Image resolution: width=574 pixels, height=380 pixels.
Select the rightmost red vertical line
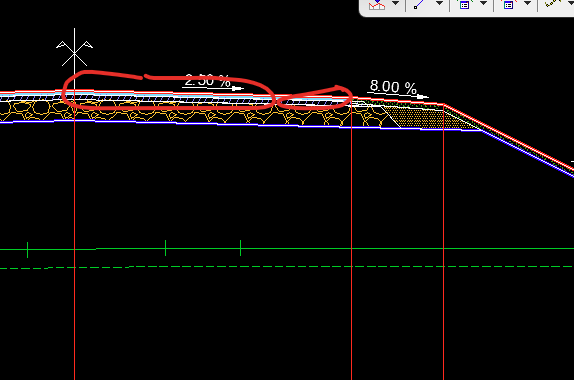point(443,242)
